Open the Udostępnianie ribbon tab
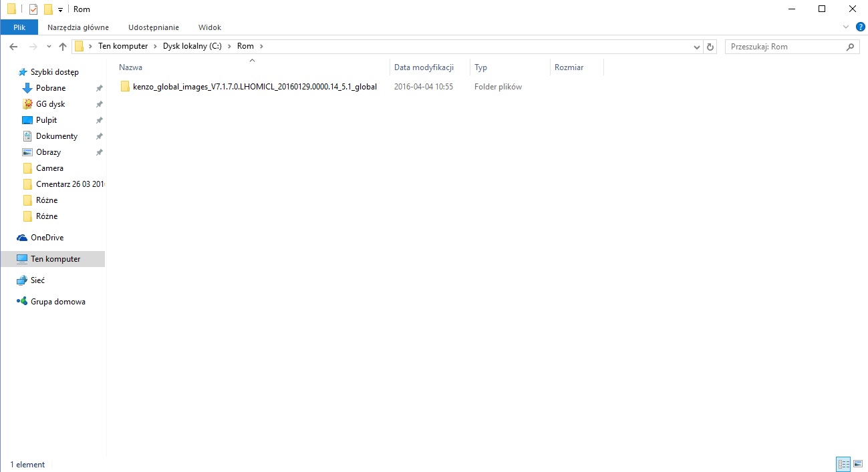The height and width of the screenshot is (472, 868). (153, 27)
